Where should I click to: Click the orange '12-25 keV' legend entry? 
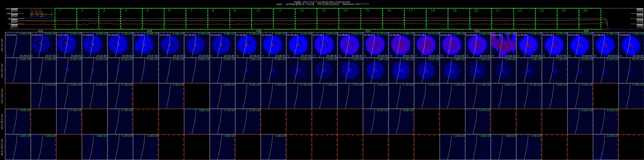pos(36,12)
